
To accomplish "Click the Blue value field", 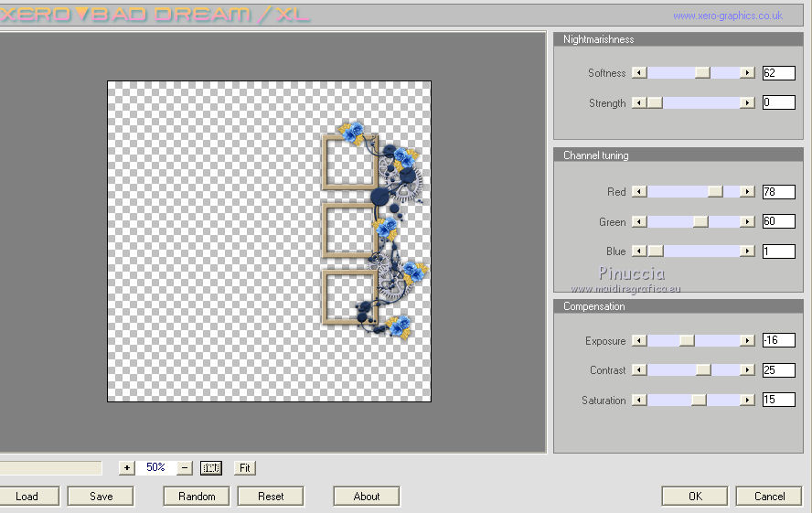I will pos(779,251).
